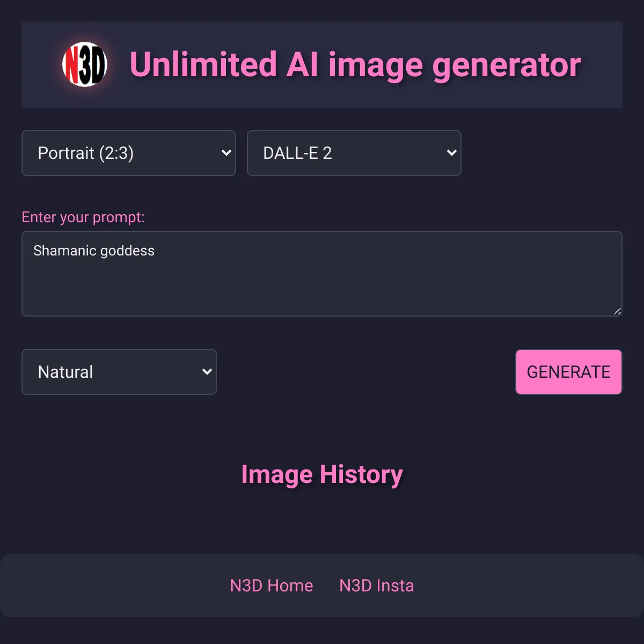Click the chevron arrow on Portrait selector
644x644 pixels.
[x=226, y=153]
